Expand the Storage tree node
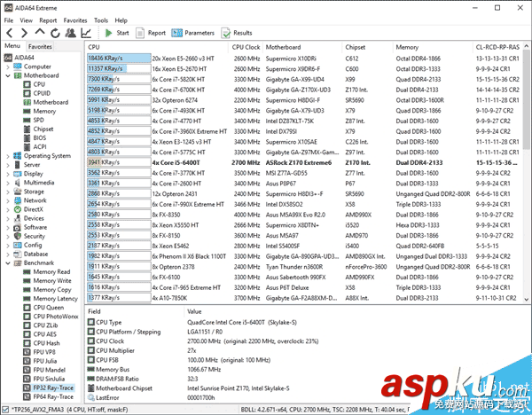532x415 pixels. click(8, 192)
